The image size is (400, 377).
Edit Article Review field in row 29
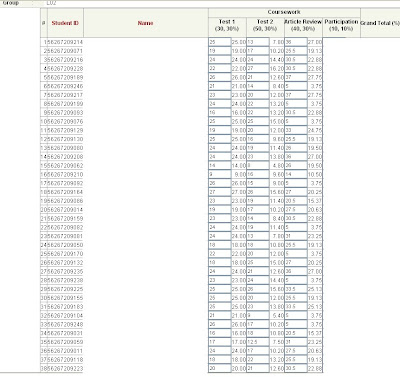click(296, 289)
